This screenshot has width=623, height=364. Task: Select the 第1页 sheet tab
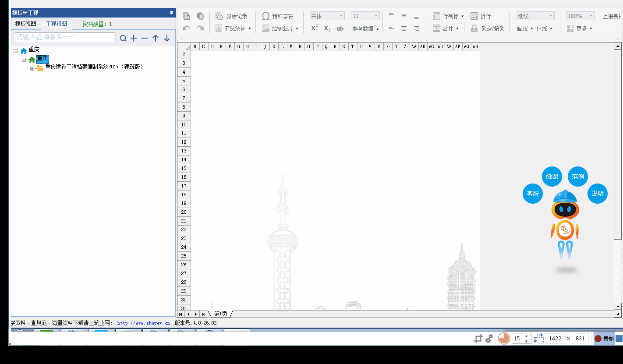220,314
